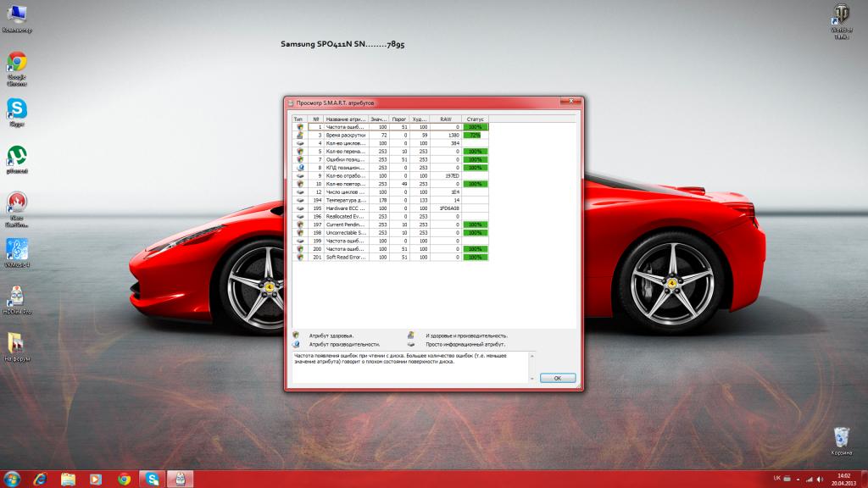Open World of Tanks desktop icon
Viewport: 868px width, 488px height.
coord(841,15)
